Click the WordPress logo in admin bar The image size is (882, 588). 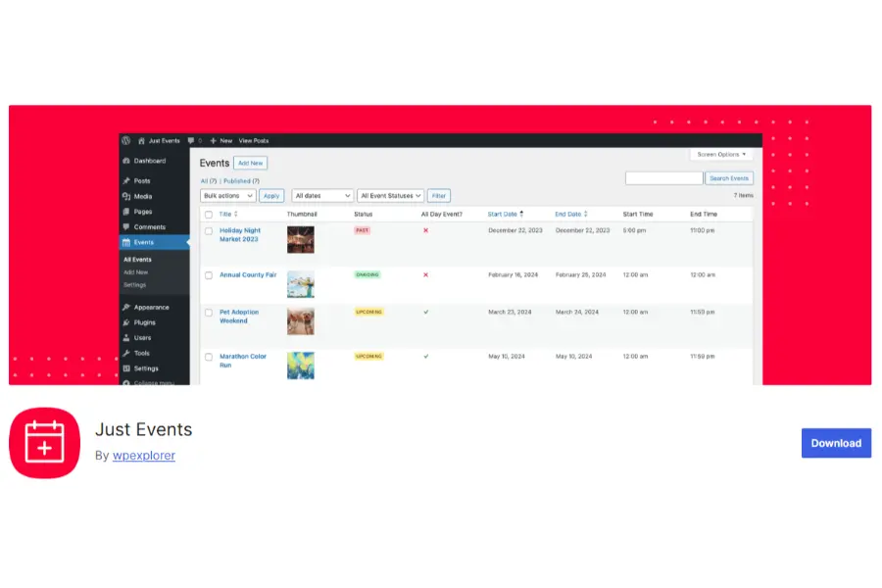click(x=126, y=141)
